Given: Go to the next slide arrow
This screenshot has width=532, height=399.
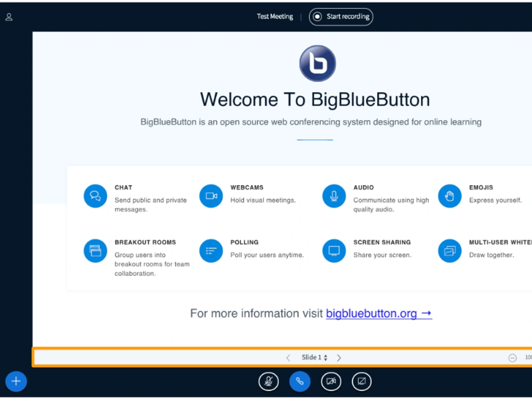Looking at the screenshot, I should [338, 358].
